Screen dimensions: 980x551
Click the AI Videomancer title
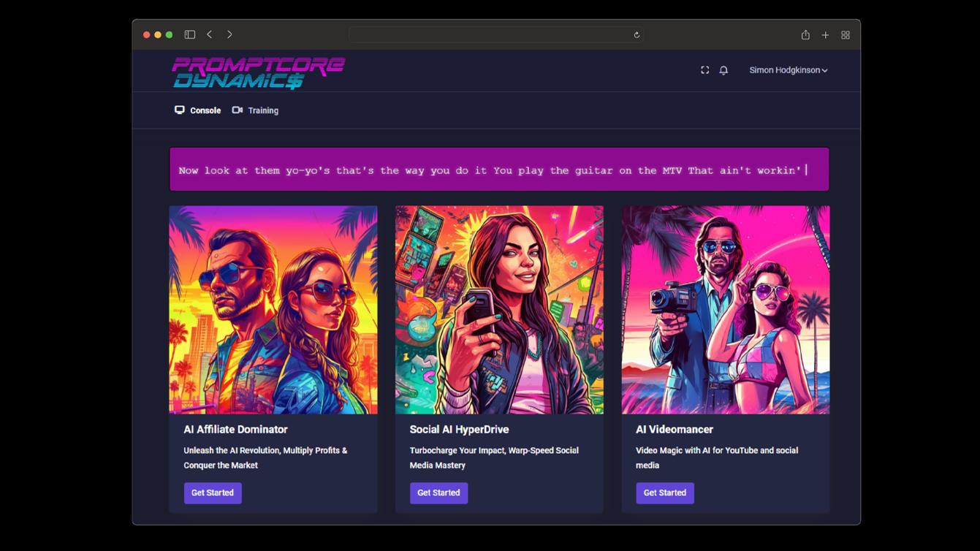click(675, 430)
